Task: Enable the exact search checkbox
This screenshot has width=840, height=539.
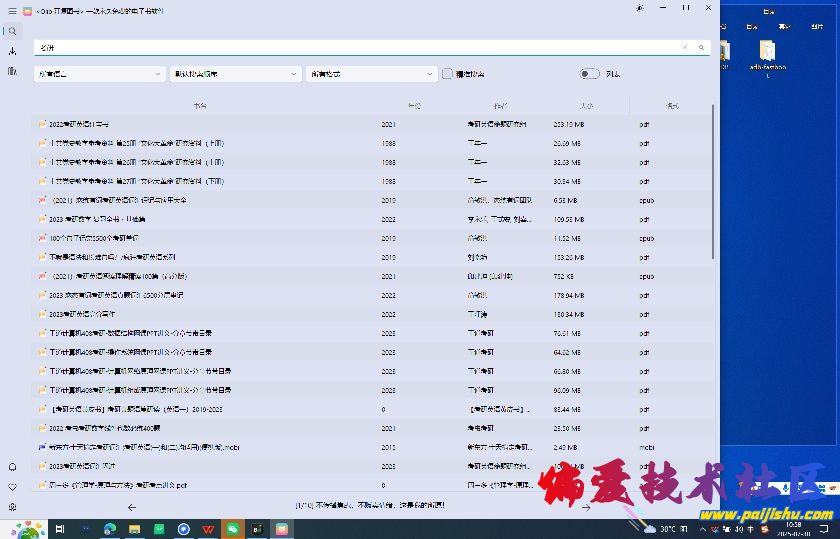Action: (447, 74)
